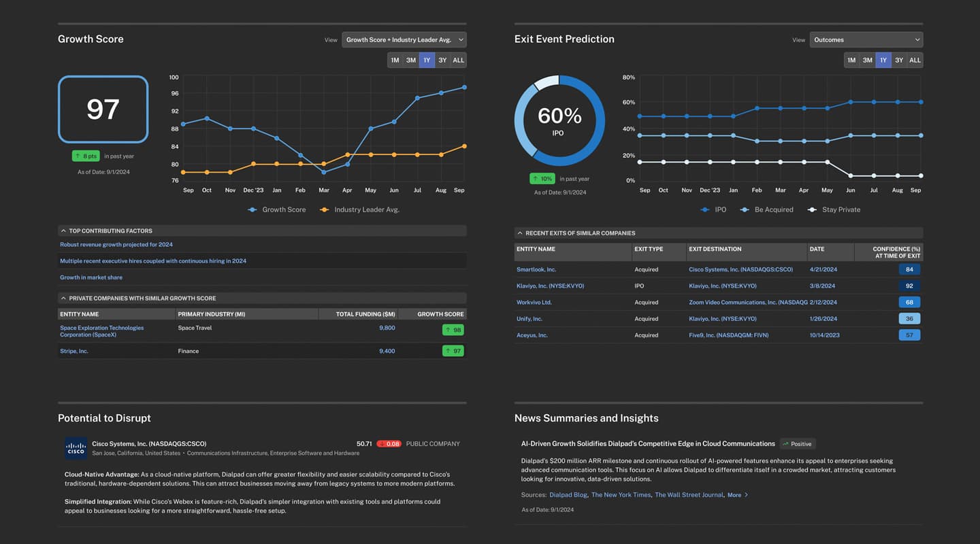The image size is (980, 544).
Task: Toggle Stay Private legend series
Action: (834, 209)
